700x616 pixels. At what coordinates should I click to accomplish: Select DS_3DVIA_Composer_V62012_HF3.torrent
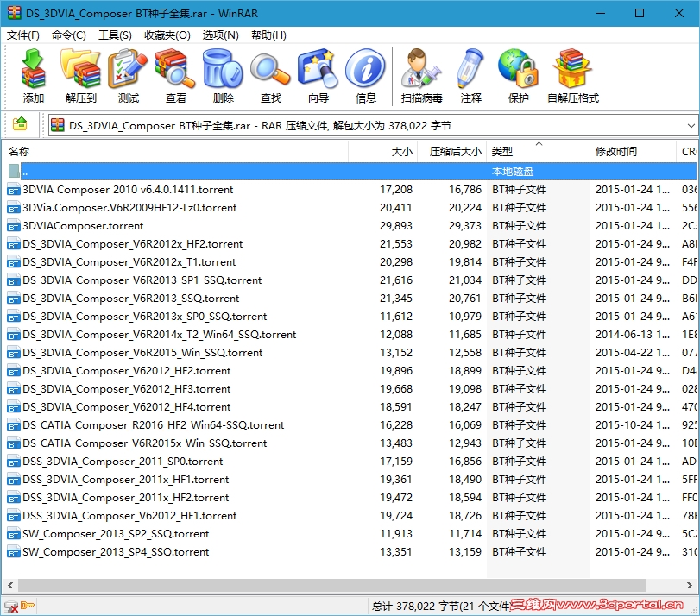click(350, 389)
